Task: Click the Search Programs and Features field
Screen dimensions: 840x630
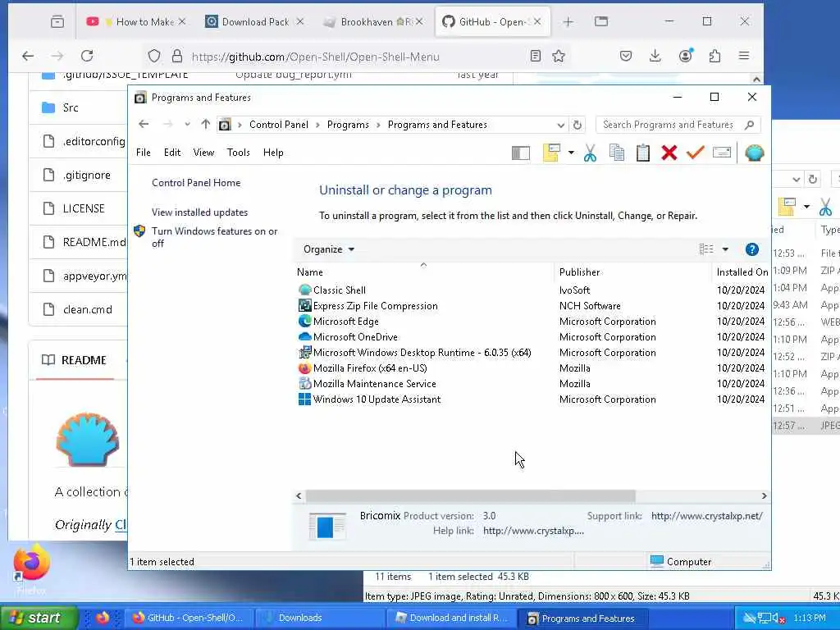Action: coord(678,125)
